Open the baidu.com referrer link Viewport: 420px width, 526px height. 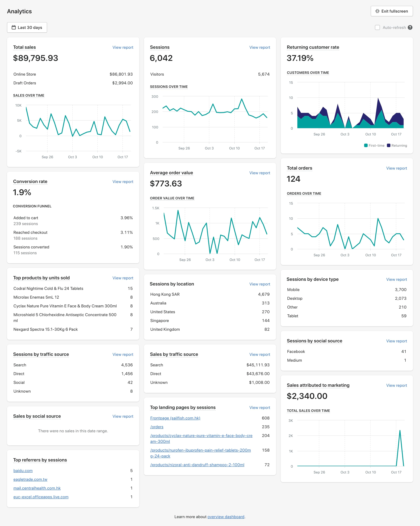tap(23, 471)
